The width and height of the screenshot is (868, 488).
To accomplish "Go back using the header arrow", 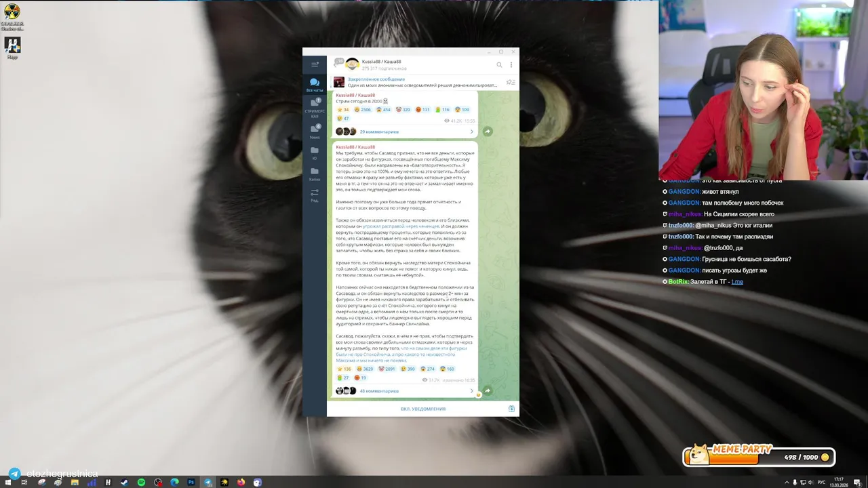I will click(338, 64).
